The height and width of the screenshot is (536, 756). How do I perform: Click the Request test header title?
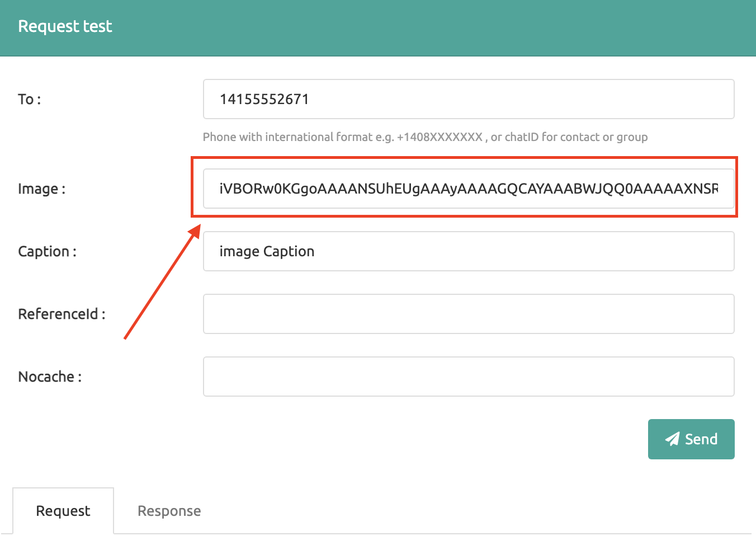pos(65,26)
